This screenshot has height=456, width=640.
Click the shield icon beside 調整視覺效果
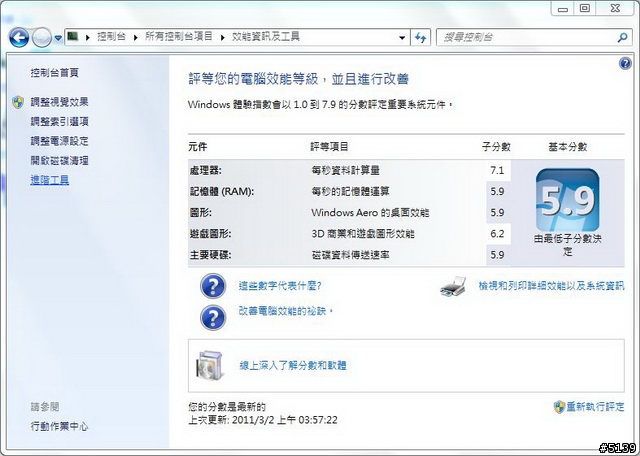click(x=18, y=102)
